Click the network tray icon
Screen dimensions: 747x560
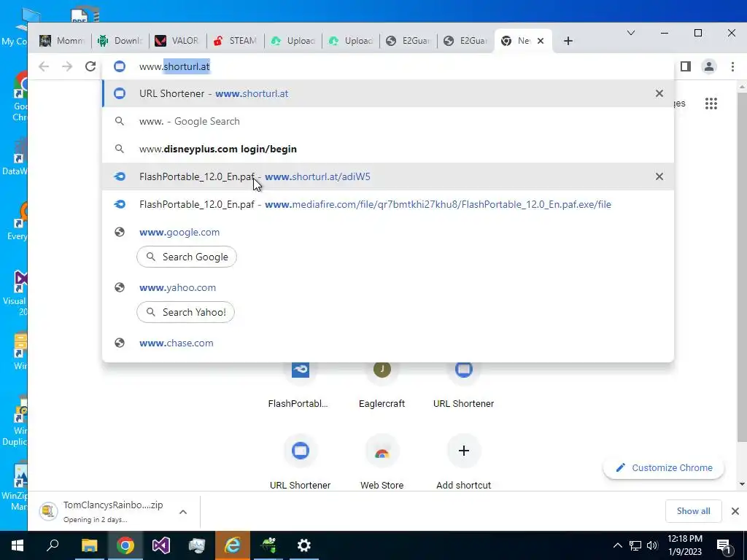tap(635, 545)
